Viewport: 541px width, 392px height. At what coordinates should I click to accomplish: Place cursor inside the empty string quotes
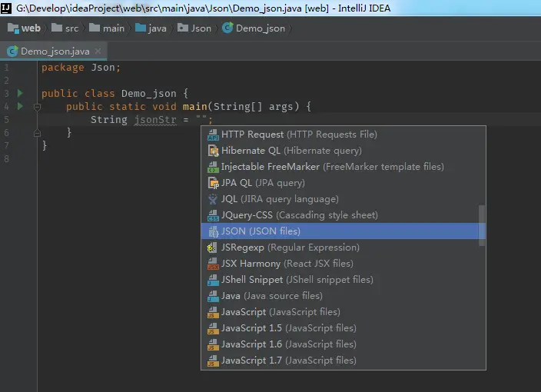tap(201, 119)
